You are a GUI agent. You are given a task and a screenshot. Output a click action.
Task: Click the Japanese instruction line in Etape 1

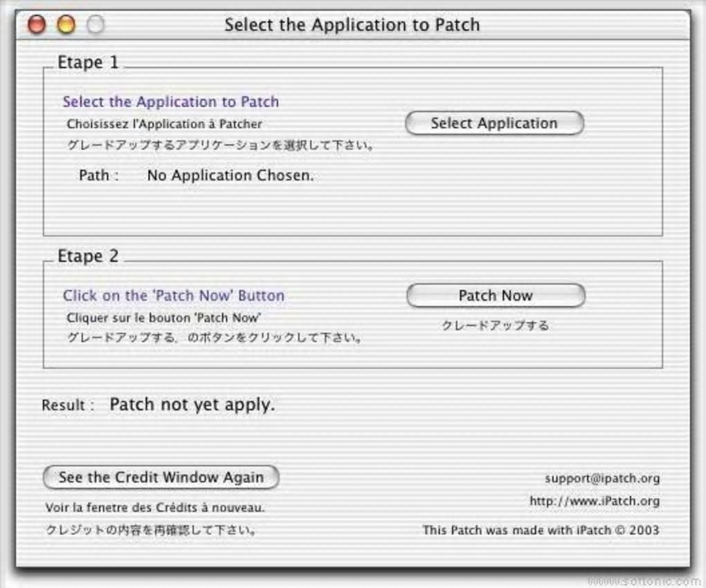pos(220,145)
